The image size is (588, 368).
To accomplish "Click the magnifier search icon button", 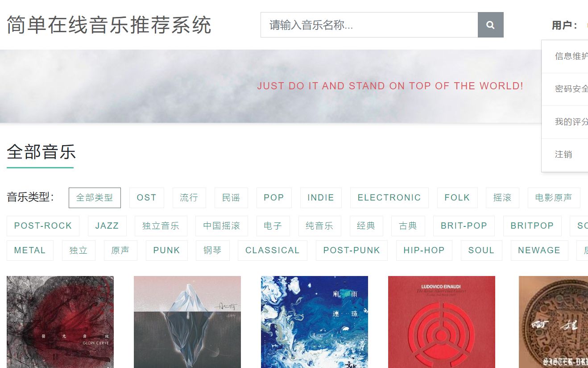I will pyautogui.click(x=490, y=25).
